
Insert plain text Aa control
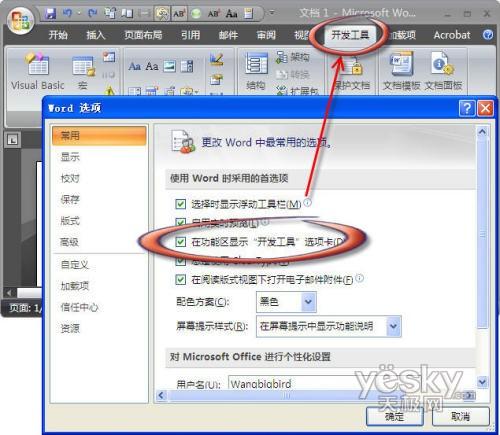[x=152, y=66]
